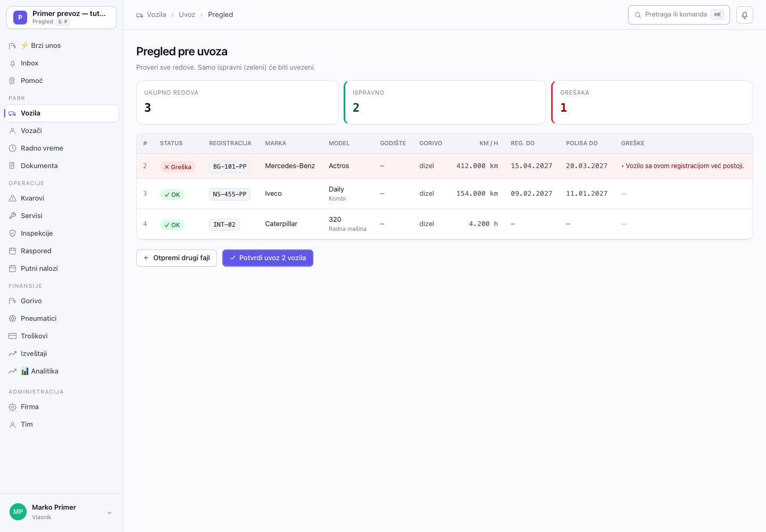Open the Tim administration page
The width and height of the screenshot is (766, 532).
[x=61, y=425]
